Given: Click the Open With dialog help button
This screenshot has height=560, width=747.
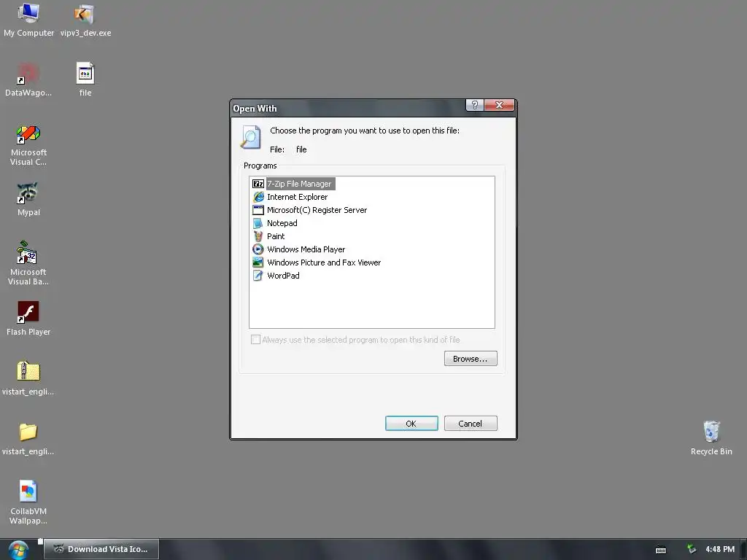Looking at the screenshot, I should point(474,105).
